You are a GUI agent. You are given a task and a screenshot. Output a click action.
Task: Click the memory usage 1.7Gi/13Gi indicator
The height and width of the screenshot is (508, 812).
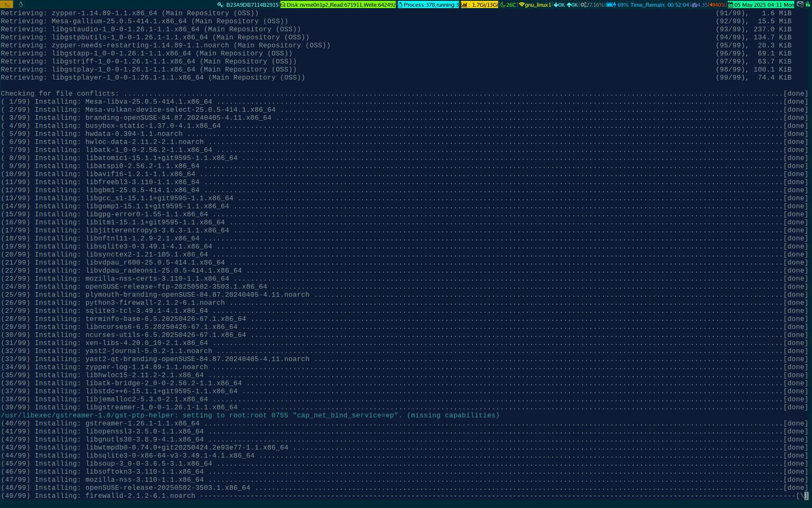[x=480, y=5]
